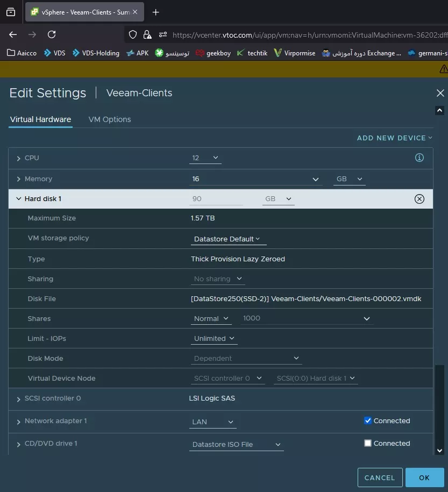The height and width of the screenshot is (492, 448).
Task: Open the Shares level Normal dropdown
Action: [x=211, y=319]
